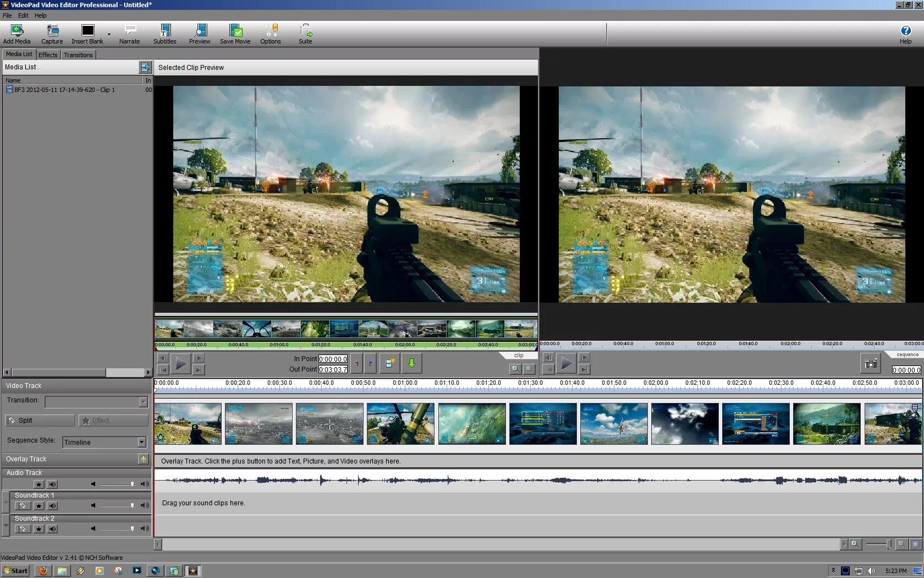Click the Soundtrack 2 star effects icon
This screenshot has height=578, width=924.
tap(38, 529)
